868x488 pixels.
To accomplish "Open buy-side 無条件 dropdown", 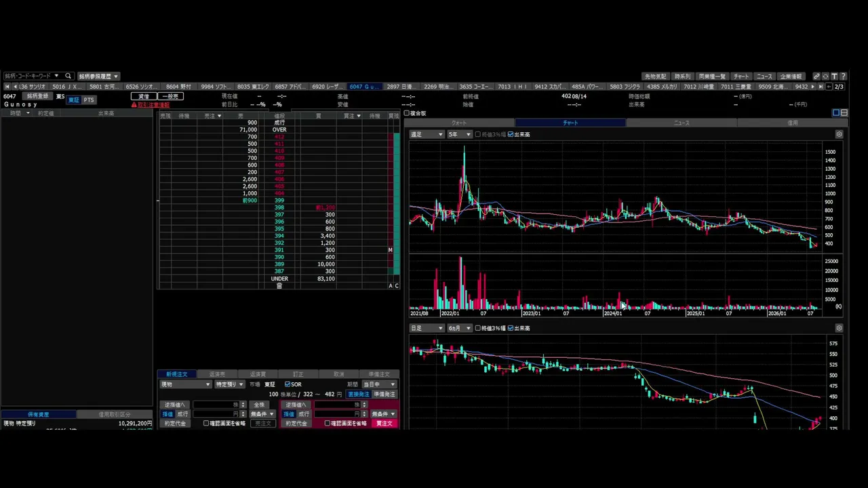I will point(383,414).
